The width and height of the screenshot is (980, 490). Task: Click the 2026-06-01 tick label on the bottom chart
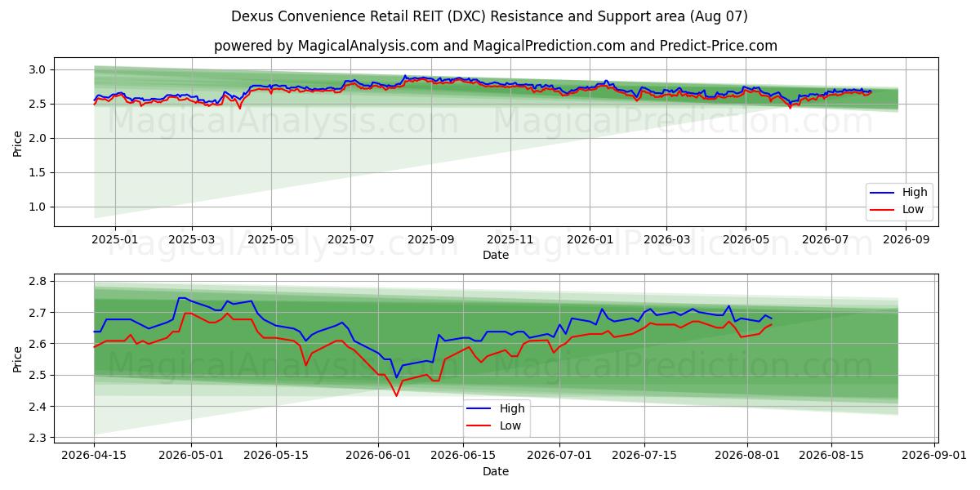[x=379, y=456]
